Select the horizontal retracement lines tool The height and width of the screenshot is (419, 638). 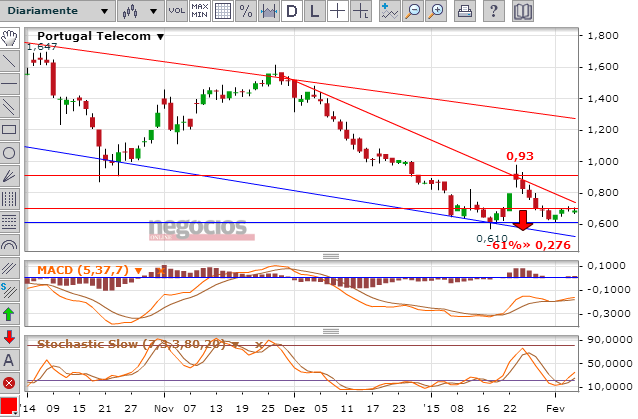[x=9, y=222]
